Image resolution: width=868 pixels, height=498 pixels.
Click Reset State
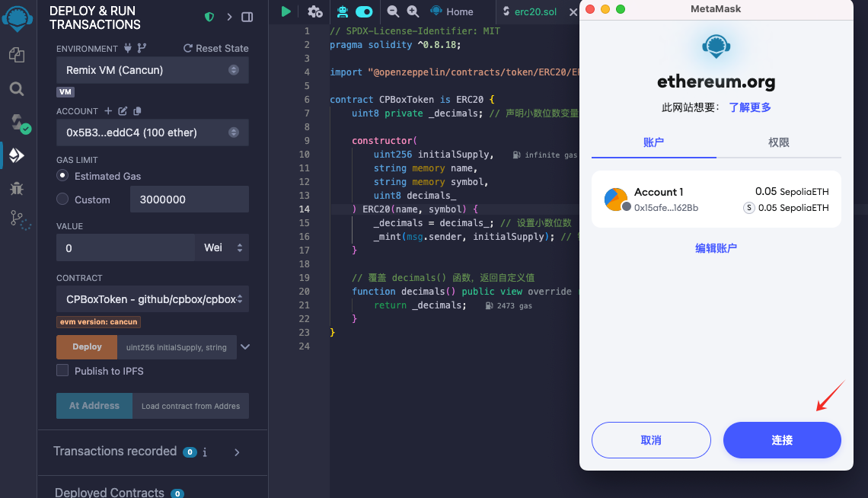pos(216,48)
